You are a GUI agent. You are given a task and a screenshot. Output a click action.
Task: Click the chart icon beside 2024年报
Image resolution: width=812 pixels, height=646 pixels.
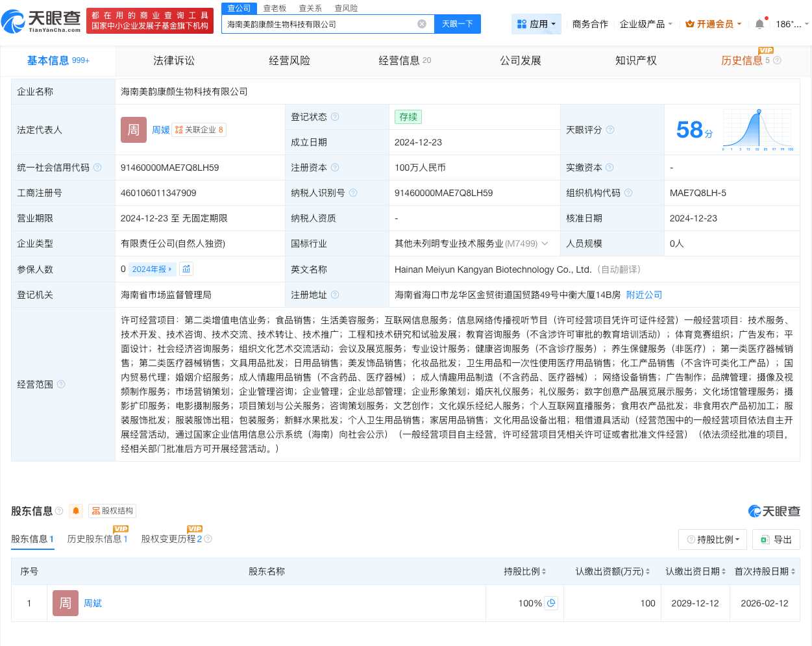pyautogui.click(x=186, y=269)
